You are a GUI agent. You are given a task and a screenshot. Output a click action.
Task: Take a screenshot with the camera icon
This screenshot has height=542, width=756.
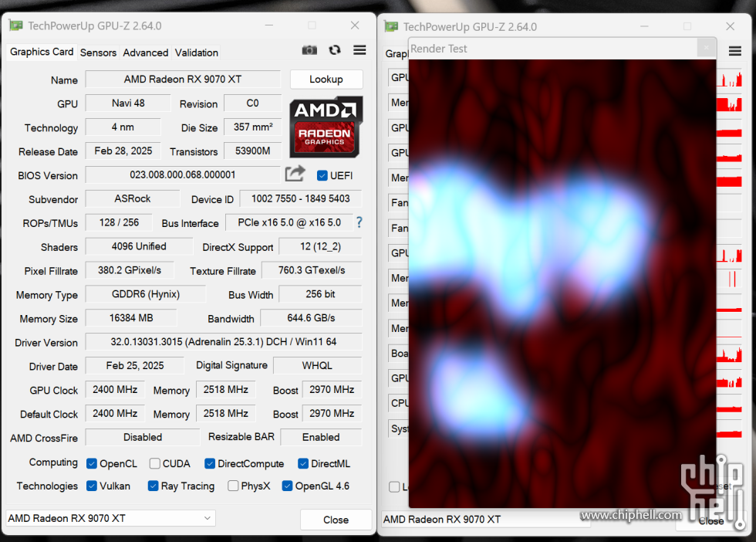pyautogui.click(x=309, y=50)
